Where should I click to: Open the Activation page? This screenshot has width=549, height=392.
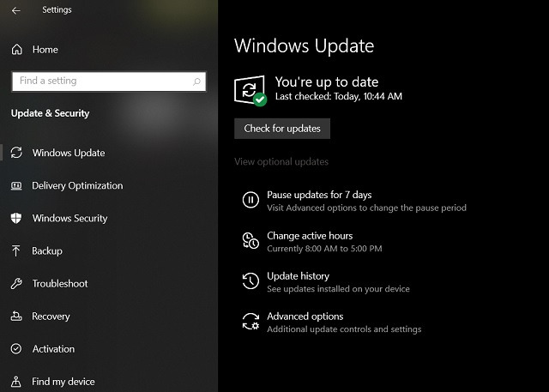pos(53,349)
